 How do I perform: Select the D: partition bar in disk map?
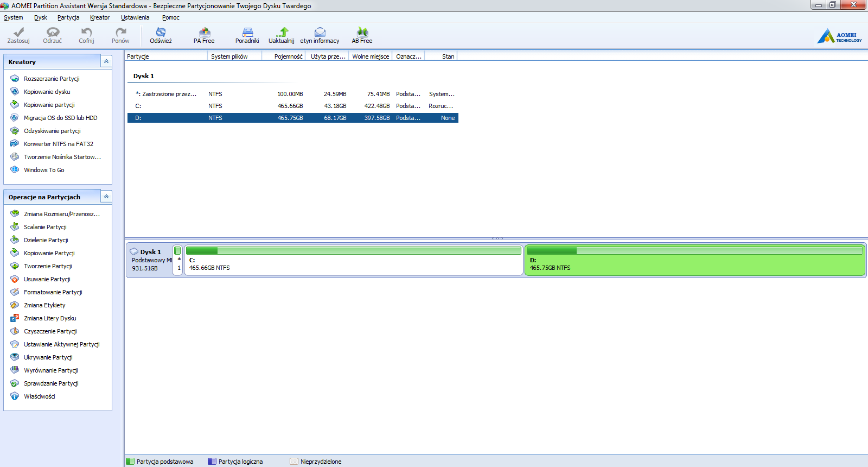(694, 260)
